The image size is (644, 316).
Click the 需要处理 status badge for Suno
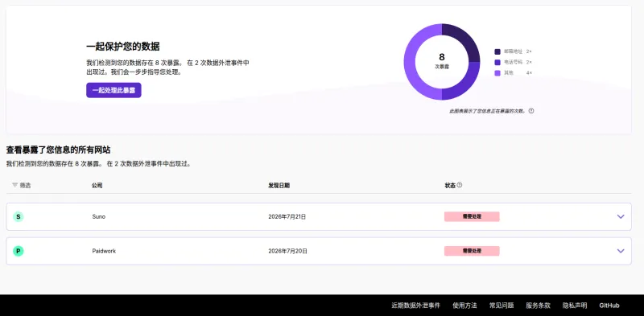(472, 216)
